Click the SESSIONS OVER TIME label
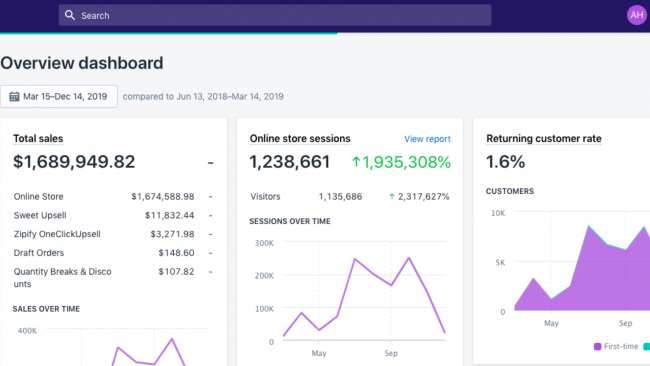The height and width of the screenshot is (366, 650). pyautogui.click(x=290, y=221)
